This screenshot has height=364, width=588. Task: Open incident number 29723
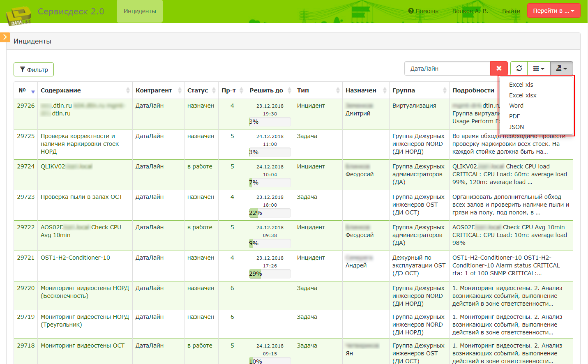click(26, 197)
